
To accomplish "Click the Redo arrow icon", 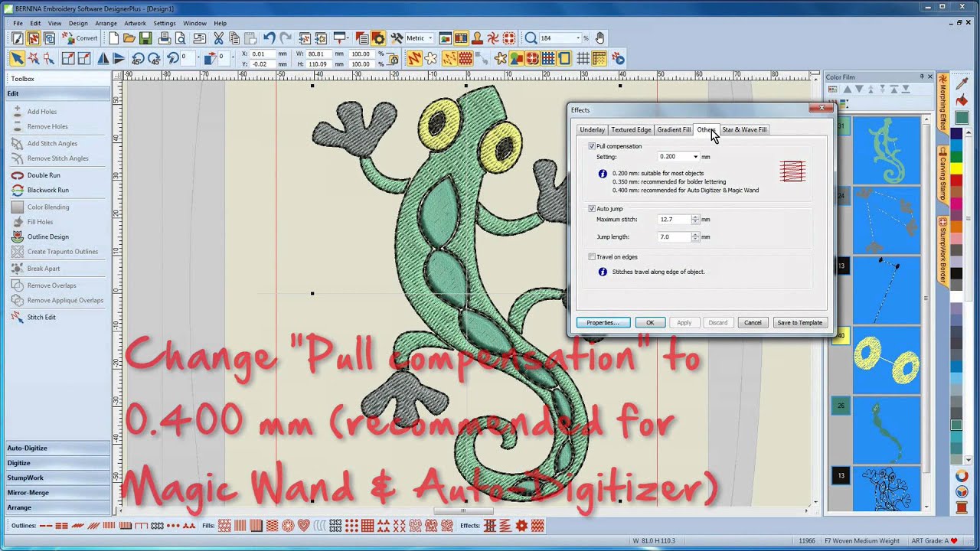I will [x=286, y=38].
